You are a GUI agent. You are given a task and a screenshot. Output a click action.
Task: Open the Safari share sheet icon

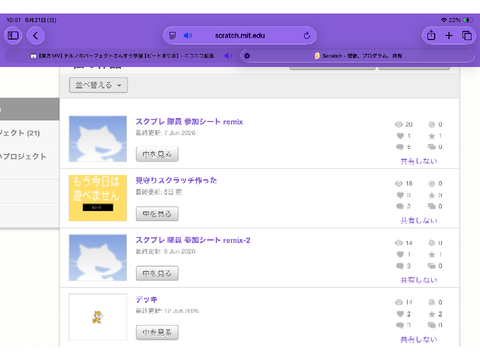(431, 35)
